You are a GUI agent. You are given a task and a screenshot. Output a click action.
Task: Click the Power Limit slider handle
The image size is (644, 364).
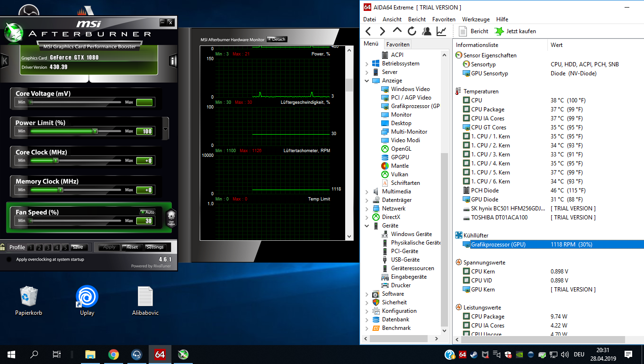pyautogui.click(x=95, y=130)
